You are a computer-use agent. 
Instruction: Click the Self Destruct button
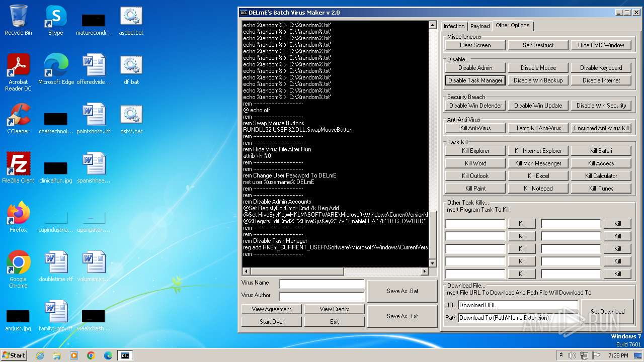(538, 45)
